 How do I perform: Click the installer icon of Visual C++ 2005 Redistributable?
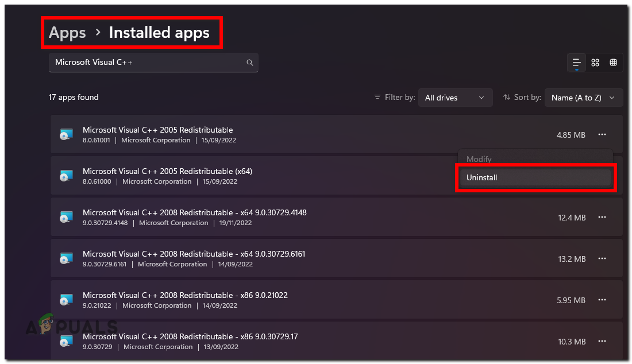(66, 134)
